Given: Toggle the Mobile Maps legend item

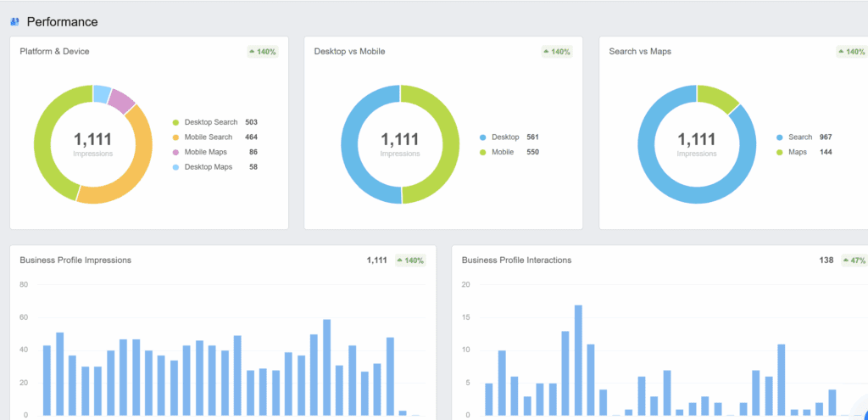Looking at the screenshot, I should coord(204,152).
